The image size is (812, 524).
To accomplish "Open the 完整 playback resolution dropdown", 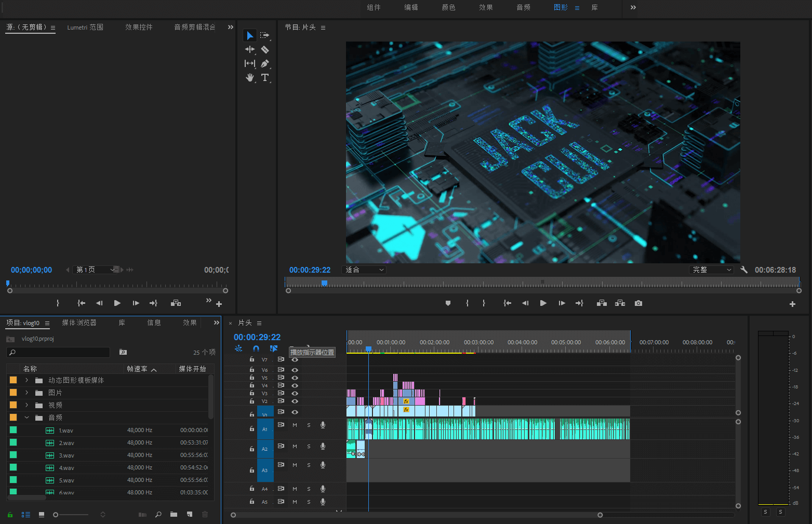I will [x=711, y=270].
